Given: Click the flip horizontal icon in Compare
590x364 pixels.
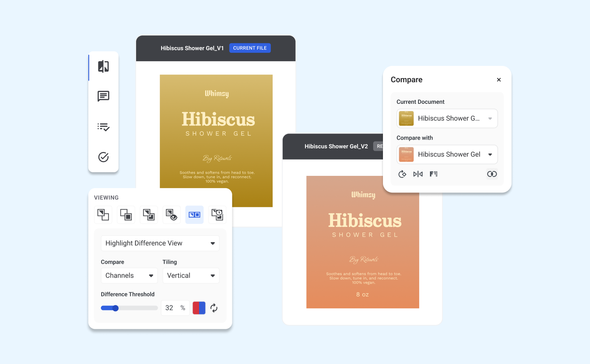Looking at the screenshot, I should pos(418,174).
